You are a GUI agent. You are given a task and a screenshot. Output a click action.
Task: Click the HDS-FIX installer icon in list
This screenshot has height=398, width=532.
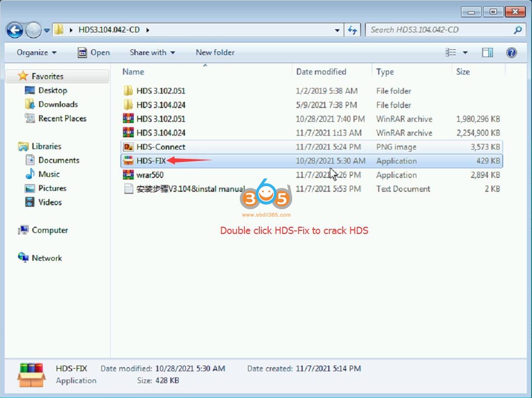(128, 160)
